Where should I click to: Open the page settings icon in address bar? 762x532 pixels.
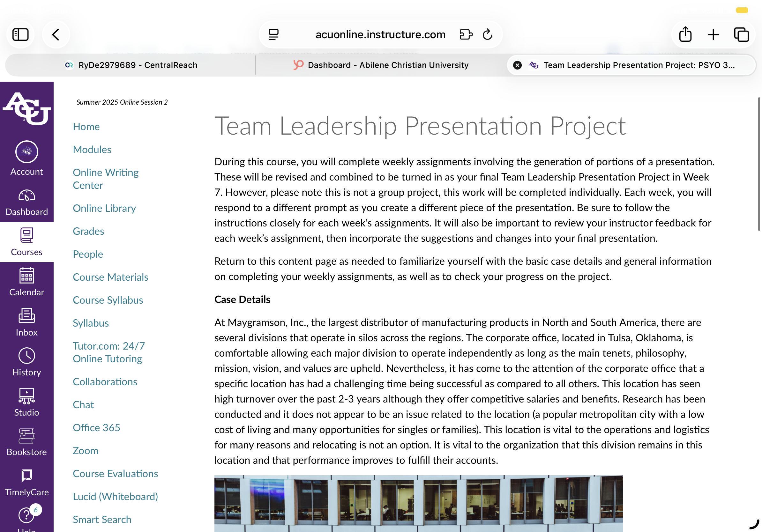273,34
